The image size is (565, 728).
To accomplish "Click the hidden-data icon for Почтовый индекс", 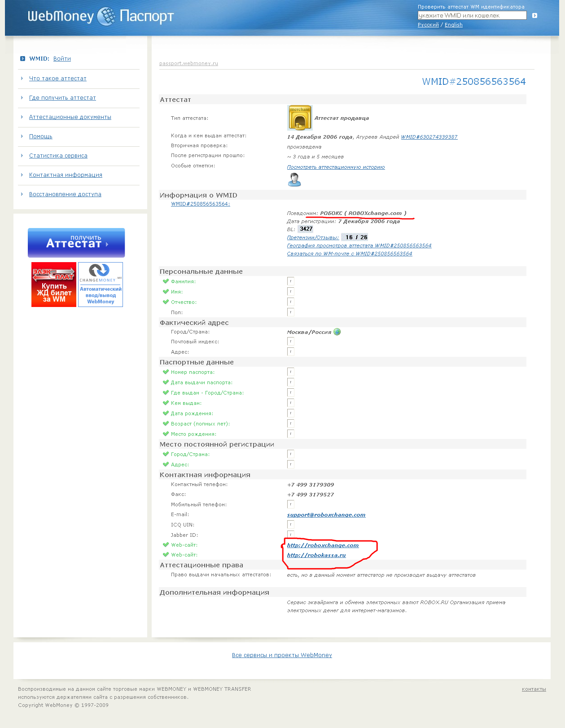I will coord(291,342).
